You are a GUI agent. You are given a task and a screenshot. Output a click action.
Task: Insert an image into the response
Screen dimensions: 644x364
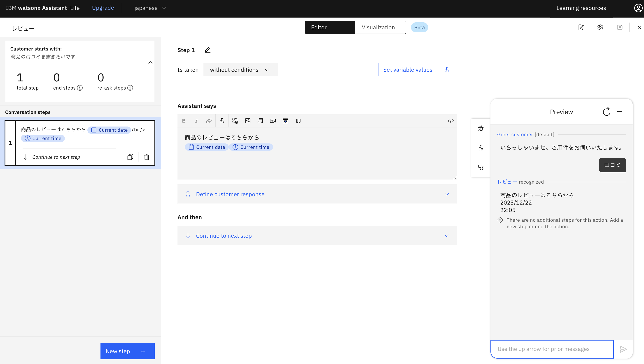[x=247, y=121]
